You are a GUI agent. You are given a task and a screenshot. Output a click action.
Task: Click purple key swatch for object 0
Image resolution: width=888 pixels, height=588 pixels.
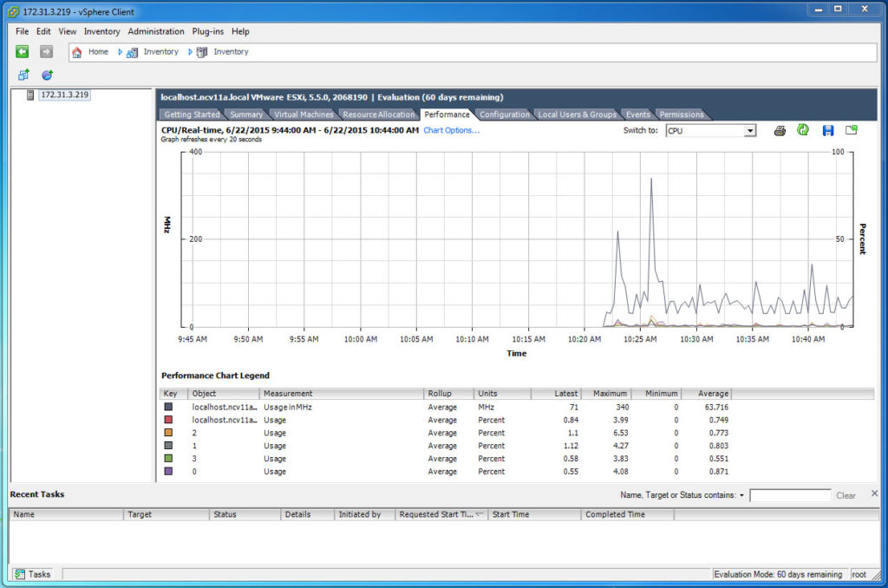168,471
